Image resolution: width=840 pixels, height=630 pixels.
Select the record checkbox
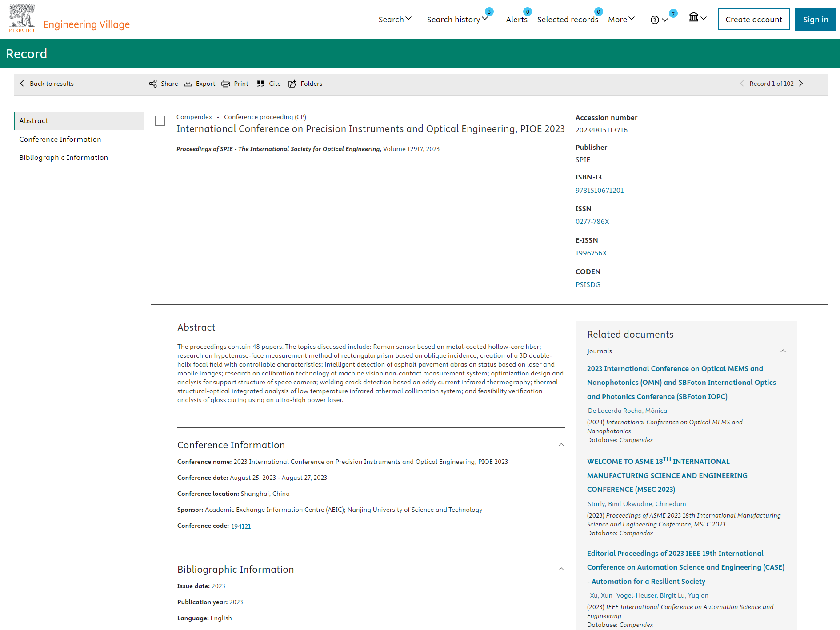click(x=160, y=121)
